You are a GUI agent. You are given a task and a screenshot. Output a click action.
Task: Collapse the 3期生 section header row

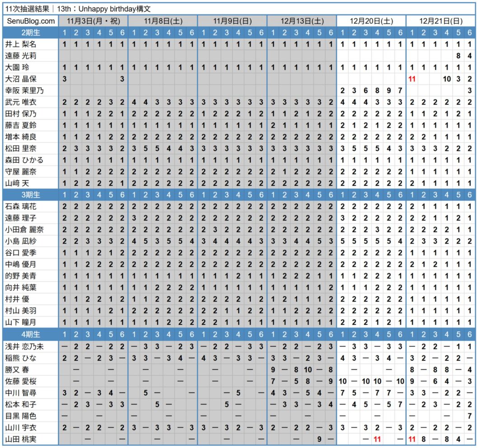coord(31,195)
